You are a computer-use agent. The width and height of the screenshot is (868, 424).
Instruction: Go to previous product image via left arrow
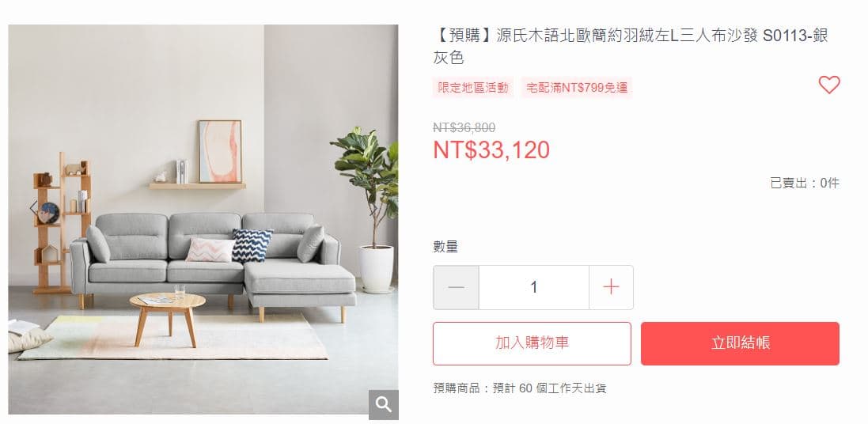point(33,208)
